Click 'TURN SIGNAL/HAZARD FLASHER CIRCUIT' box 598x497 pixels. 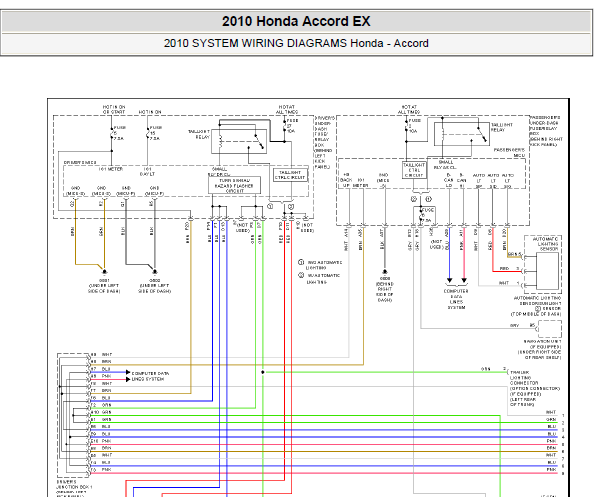pyautogui.click(x=235, y=185)
